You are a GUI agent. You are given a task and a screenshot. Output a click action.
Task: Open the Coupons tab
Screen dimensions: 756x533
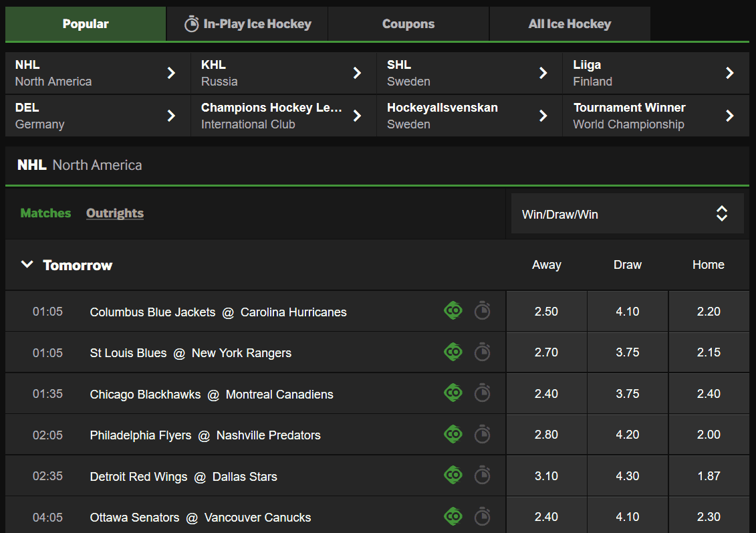[408, 23]
